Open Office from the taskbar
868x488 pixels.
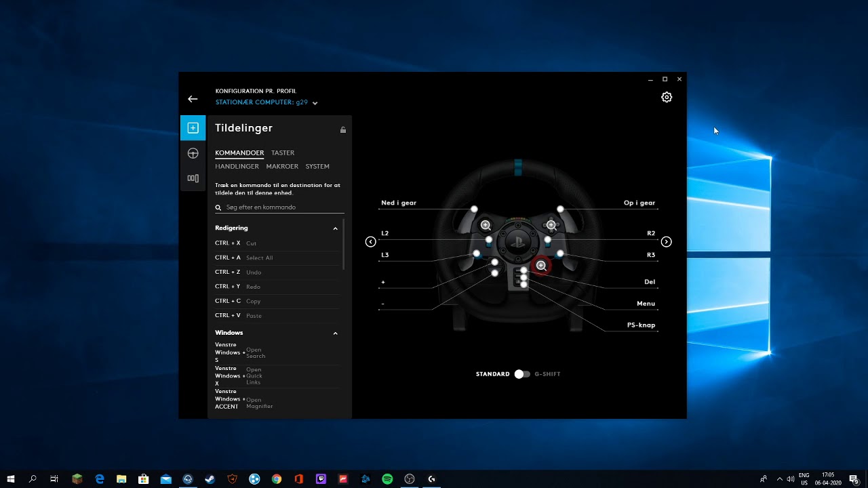pos(299,479)
